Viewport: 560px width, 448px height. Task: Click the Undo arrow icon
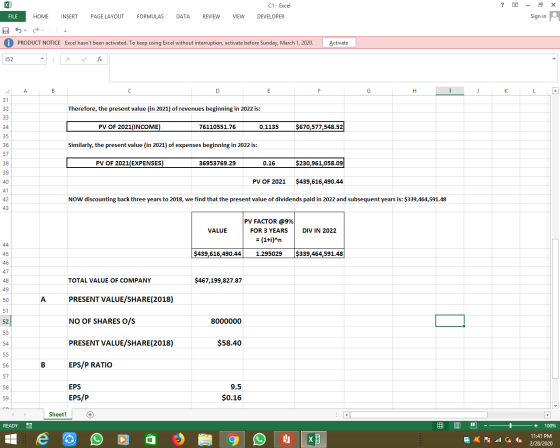(x=18, y=30)
